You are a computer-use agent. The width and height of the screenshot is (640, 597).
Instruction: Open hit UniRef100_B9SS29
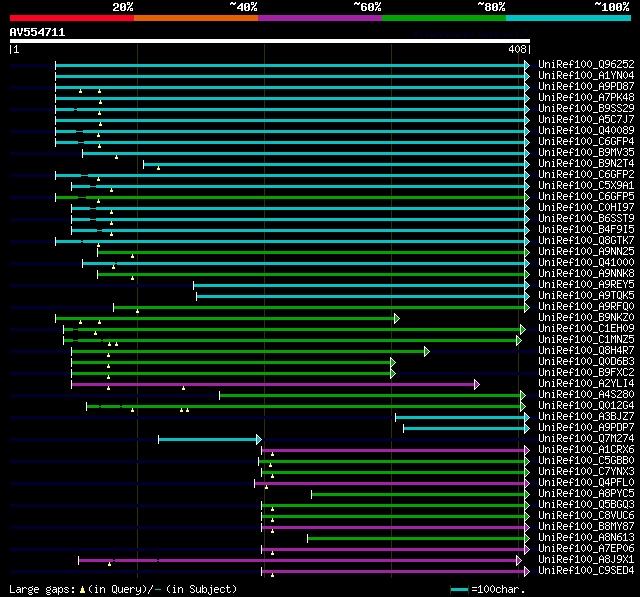click(x=586, y=109)
